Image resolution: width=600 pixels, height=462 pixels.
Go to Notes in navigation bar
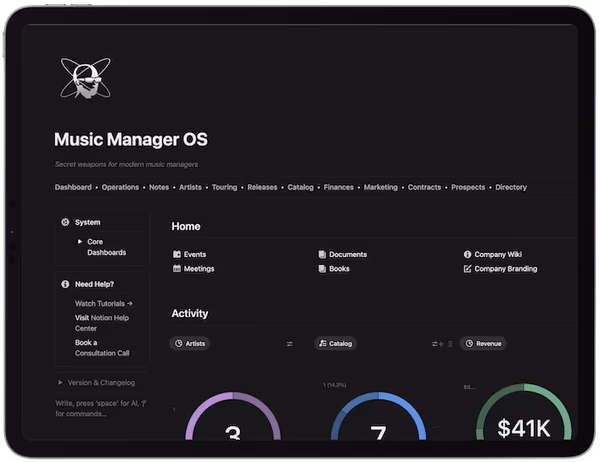coord(159,187)
